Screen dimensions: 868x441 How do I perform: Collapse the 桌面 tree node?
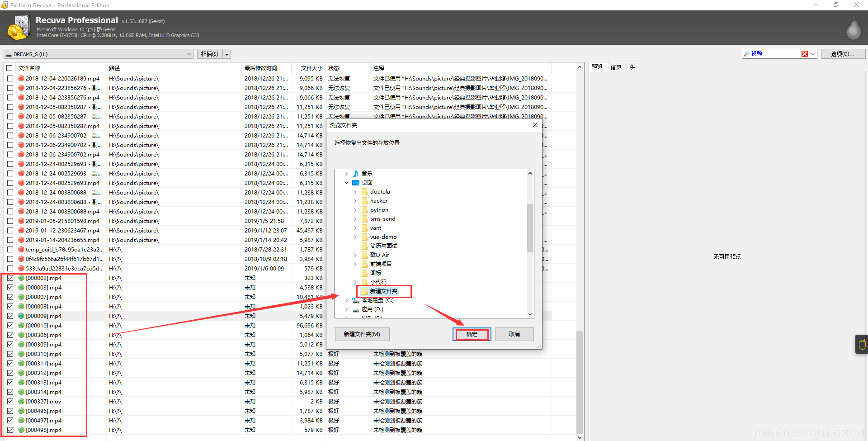coord(347,183)
